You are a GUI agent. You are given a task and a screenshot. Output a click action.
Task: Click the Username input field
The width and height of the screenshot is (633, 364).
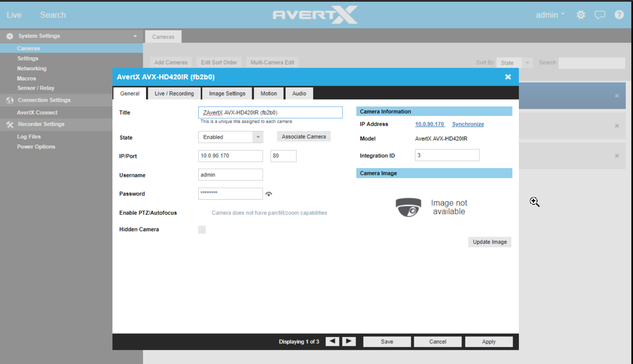coord(231,175)
